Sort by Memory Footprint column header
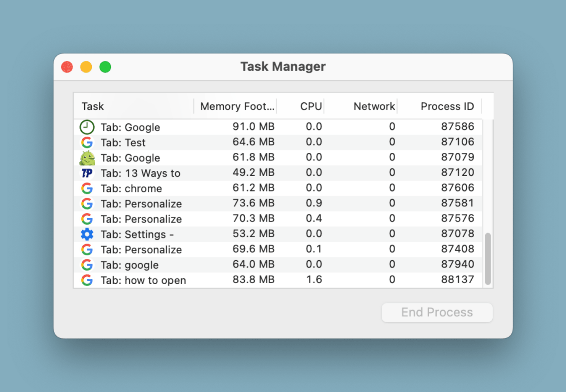Viewport: 566px width, 392px height. click(237, 106)
